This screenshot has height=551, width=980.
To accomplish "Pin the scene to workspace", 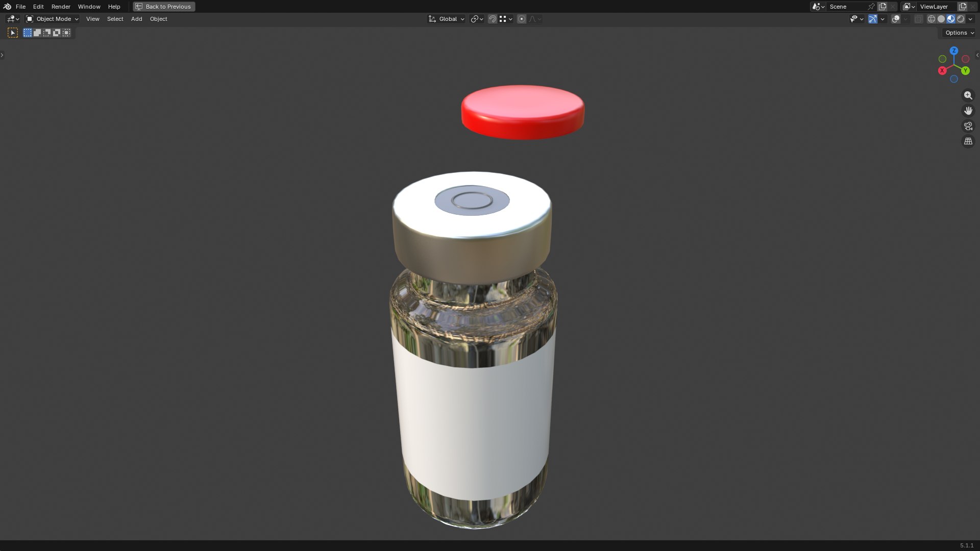I will point(871,7).
